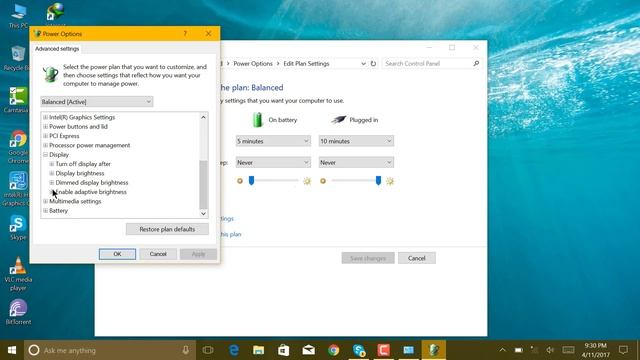
Task: Click the Search Control Panel magnifier icon
Action: point(476,64)
